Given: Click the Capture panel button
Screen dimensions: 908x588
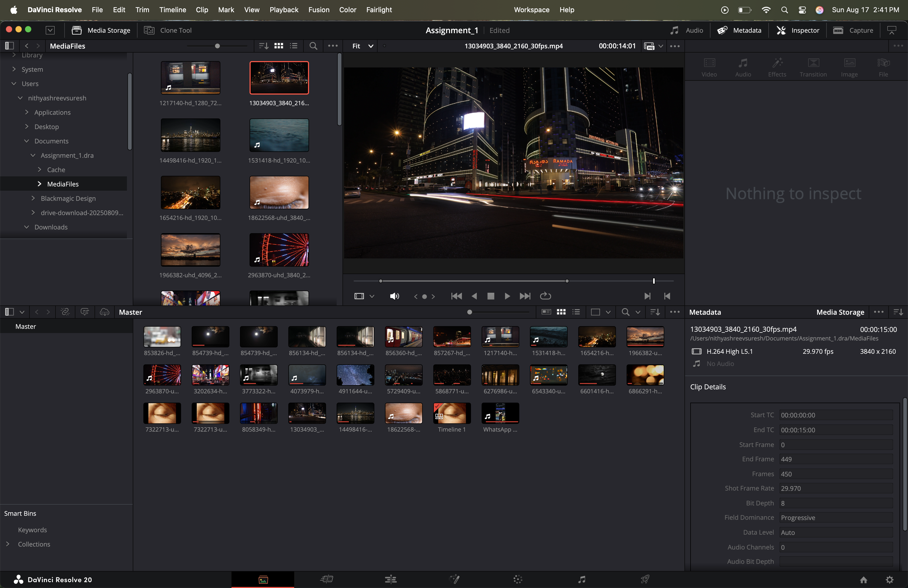Looking at the screenshot, I should click(x=853, y=30).
